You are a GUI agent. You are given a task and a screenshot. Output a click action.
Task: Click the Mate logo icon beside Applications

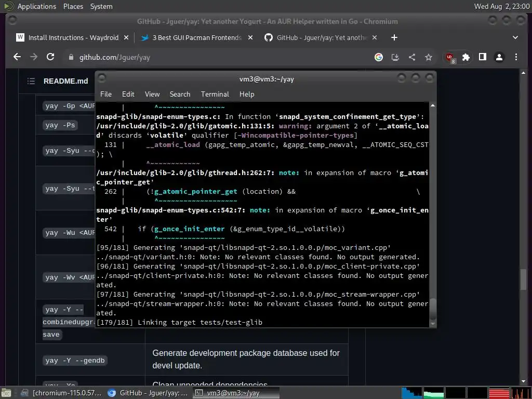pyautogui.click(x=9, y=6)
